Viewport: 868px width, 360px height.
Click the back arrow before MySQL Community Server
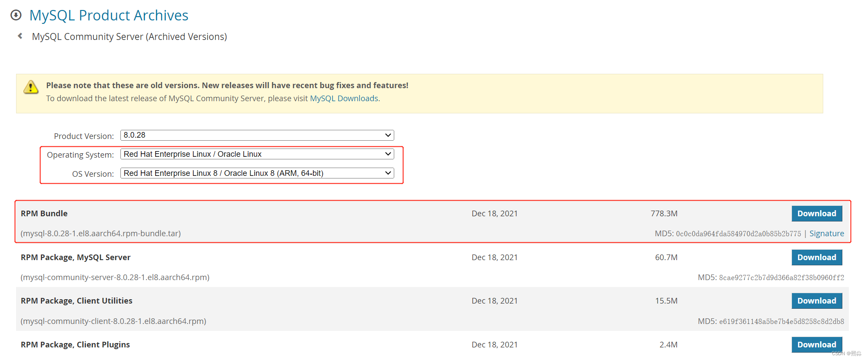20,36
